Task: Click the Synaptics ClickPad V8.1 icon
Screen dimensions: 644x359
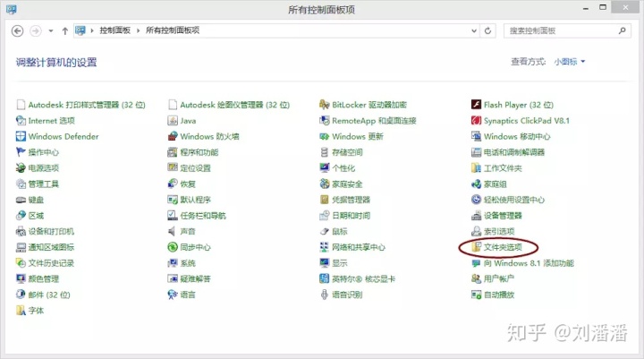Action: 476,121
